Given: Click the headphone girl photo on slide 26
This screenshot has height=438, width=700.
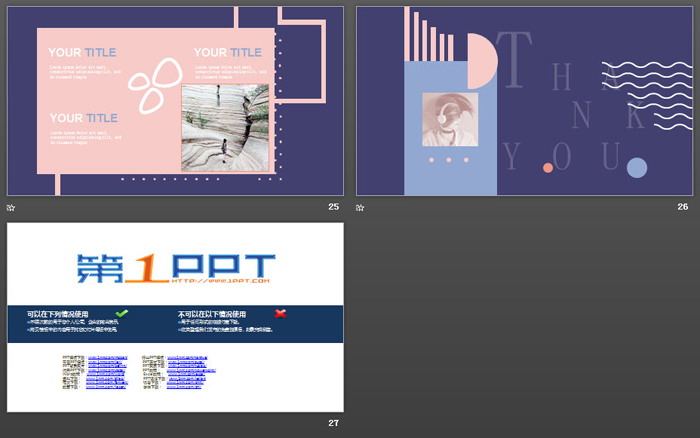Looking at the screenshot, I should pos(450,119).
